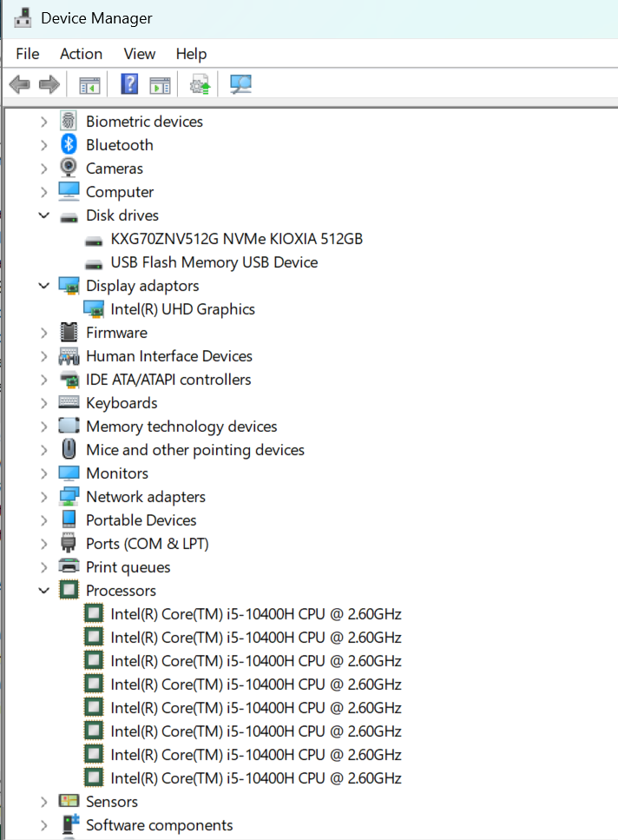Click the IDE ATA/ATAPI controllers icon
This screenshot has height=840, width=618.
[x=69, y=380]
